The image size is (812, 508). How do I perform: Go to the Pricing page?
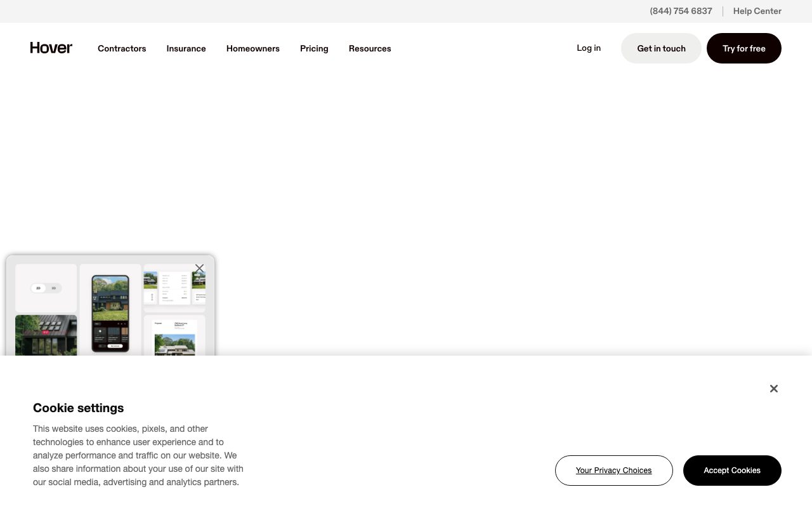314,48
